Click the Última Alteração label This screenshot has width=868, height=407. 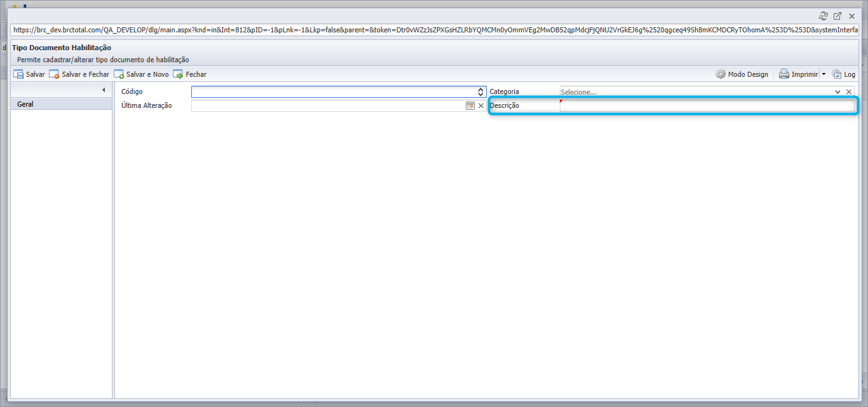(x=147, y=105)
